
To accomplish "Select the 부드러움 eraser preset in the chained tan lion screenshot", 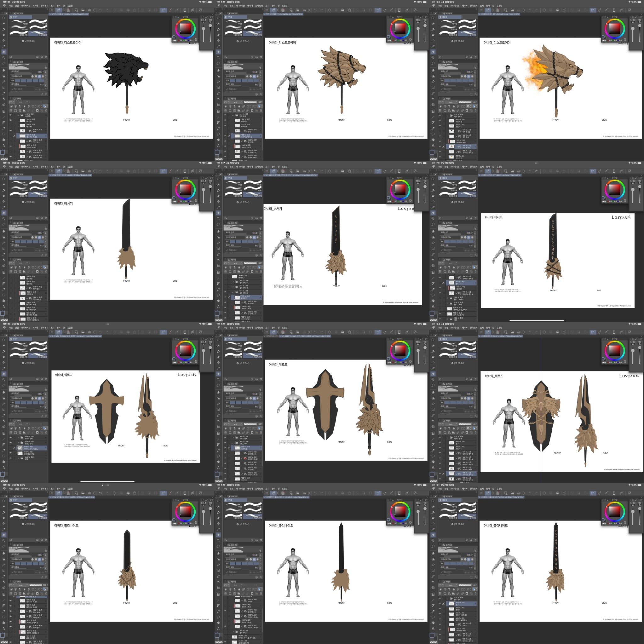I will click(x=233, y=27).
